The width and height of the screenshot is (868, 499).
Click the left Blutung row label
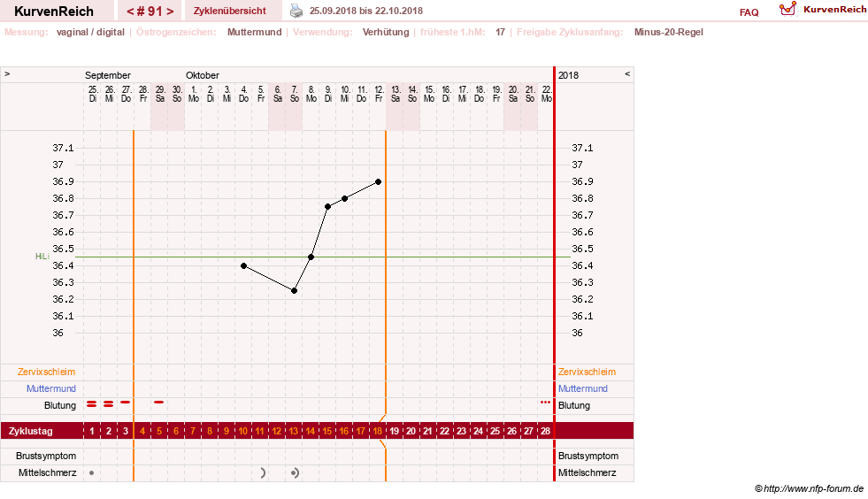click(x=60, y=405)
